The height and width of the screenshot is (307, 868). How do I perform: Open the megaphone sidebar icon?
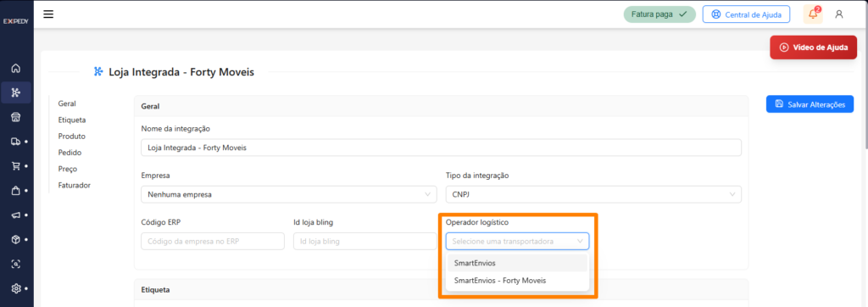(16, 215)
